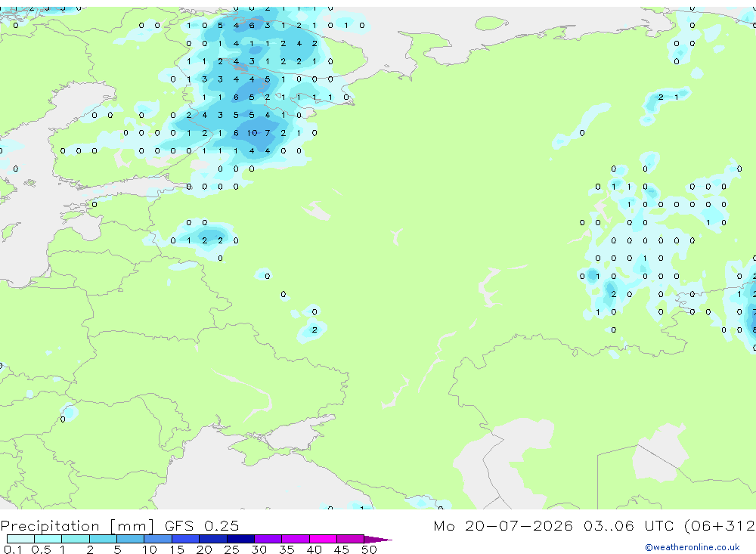Select the 25 to 30 mm legend swatch
Image resolution: width=756 pixels, height=554 pixels.
click(x=240, y=539)
